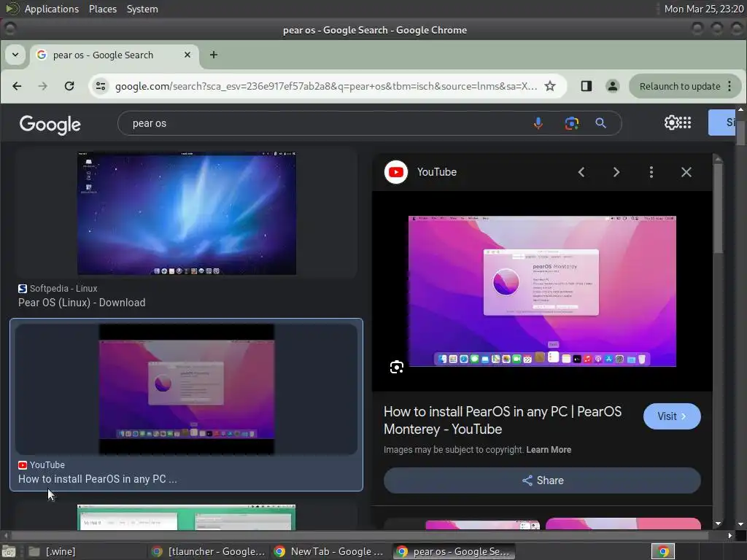Search inside image with Lens overlay icon
Screen dimensions: 747x560
click(397, 367)
